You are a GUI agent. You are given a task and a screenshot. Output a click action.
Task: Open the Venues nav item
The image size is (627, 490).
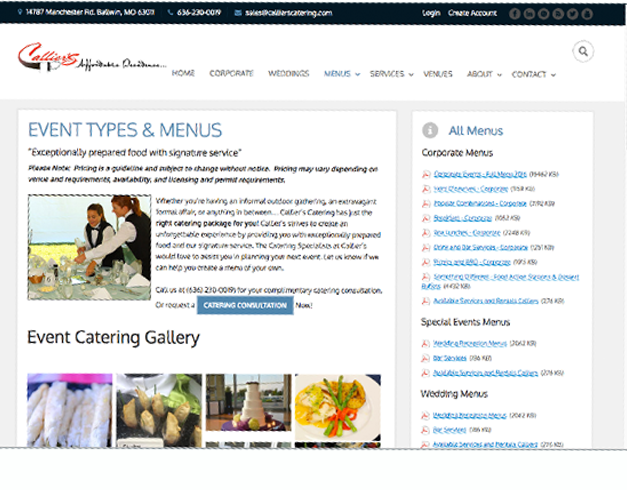pos(438,74)
